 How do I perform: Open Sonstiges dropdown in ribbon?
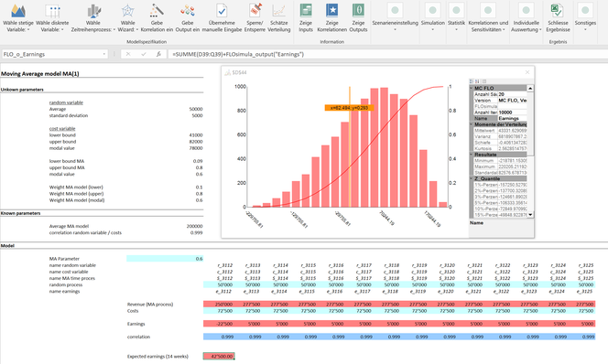coord(585,17)
